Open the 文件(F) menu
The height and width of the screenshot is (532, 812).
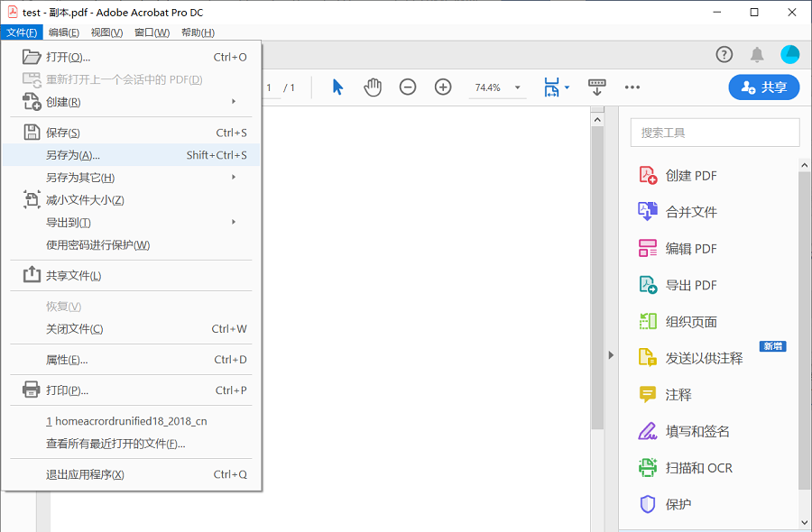[x=22, y=32]
